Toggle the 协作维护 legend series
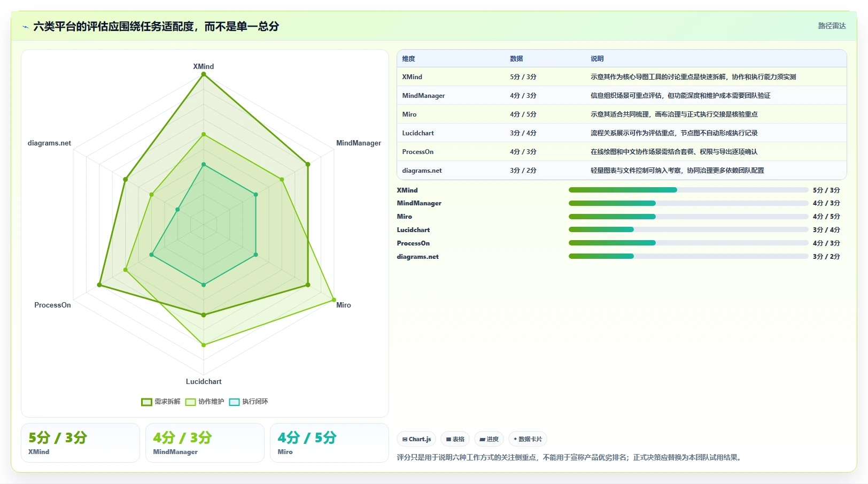The image size is (868, 484). (x=205, y=402)
